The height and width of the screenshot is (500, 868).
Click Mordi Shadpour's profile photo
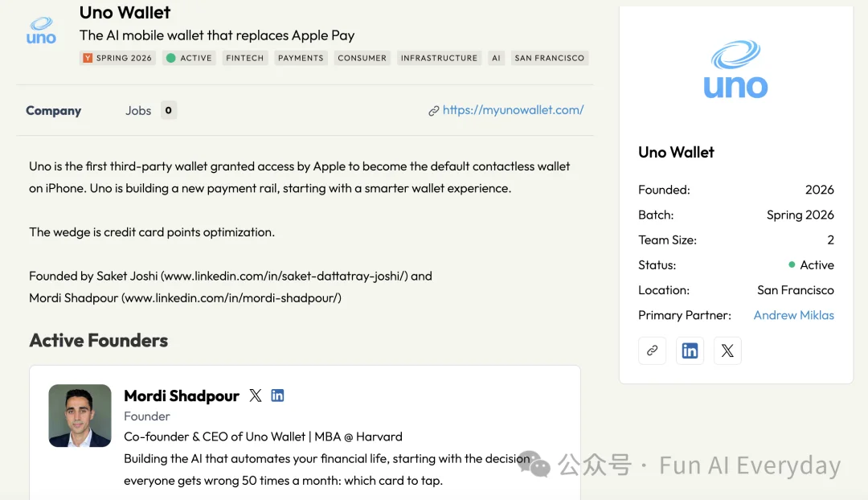point(80,416)
